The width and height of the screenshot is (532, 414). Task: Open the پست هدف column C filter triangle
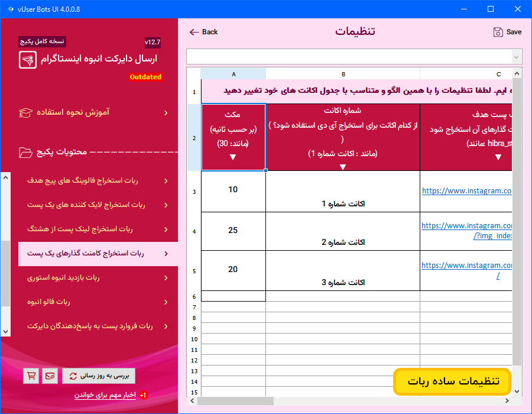coord(498,157)
